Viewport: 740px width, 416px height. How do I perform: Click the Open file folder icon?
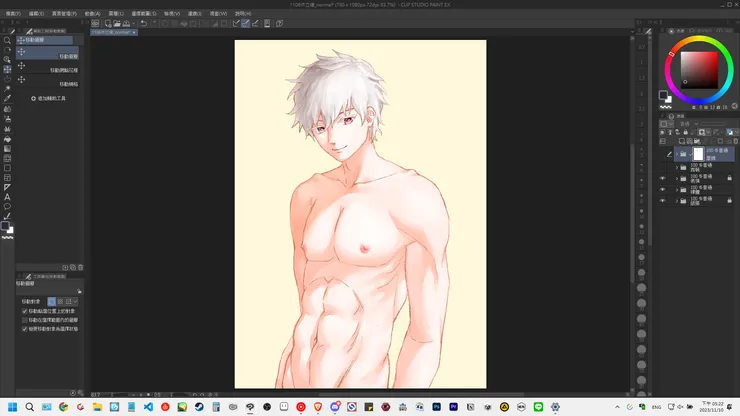(x=117, y=23)
